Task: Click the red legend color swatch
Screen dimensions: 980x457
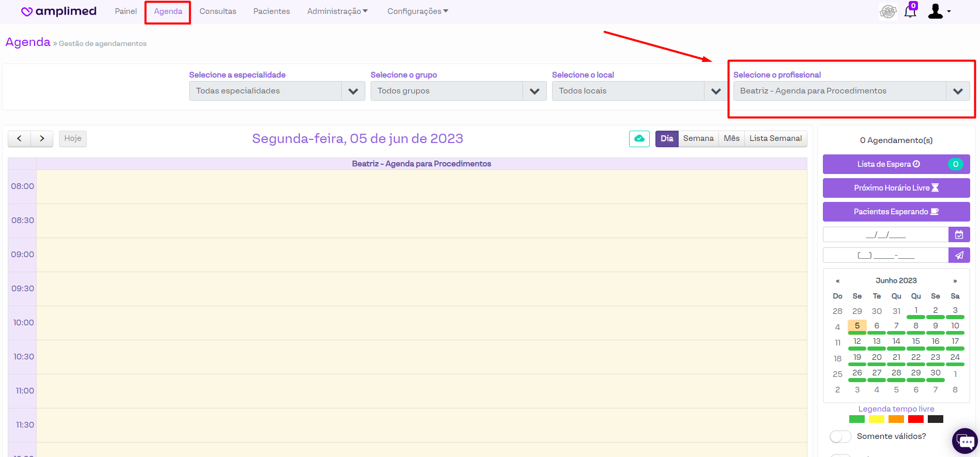Action: pos(915,419)
